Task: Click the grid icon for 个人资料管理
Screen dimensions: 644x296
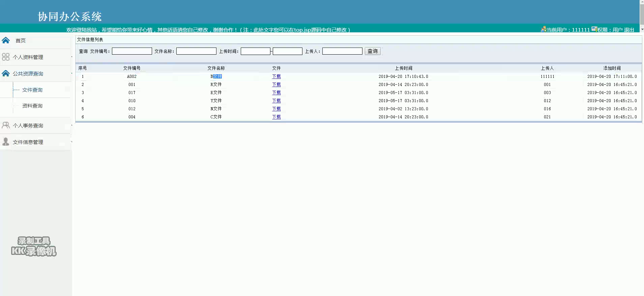Action: (x=6, y=57)
